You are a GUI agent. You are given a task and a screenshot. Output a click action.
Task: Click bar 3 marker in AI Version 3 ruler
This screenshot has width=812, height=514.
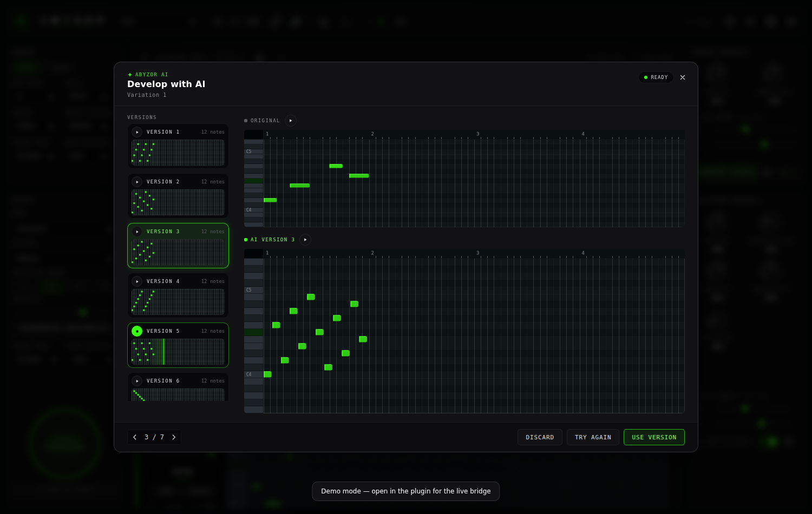477,253
